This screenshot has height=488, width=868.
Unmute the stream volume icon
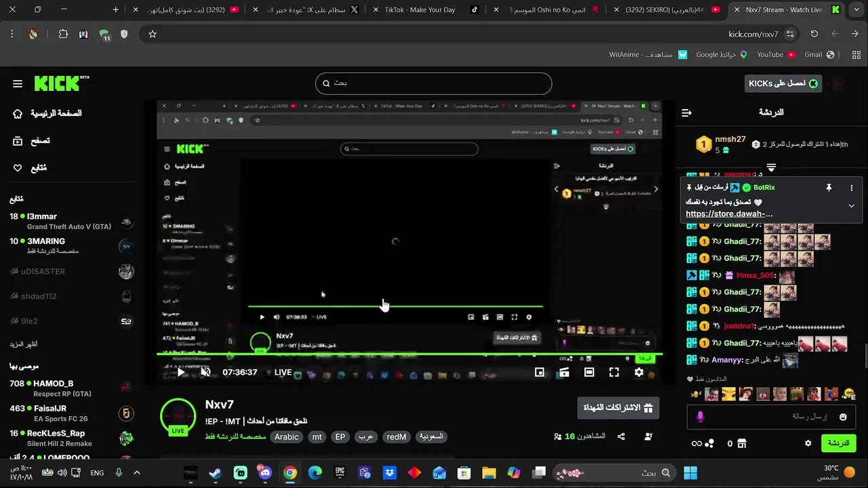pos(205,372)
